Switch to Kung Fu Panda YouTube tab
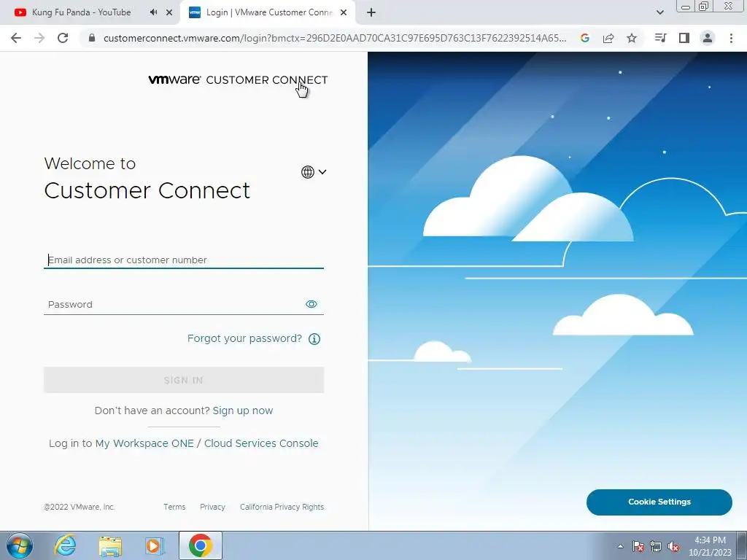747x560 pixels. pos(81,12)
